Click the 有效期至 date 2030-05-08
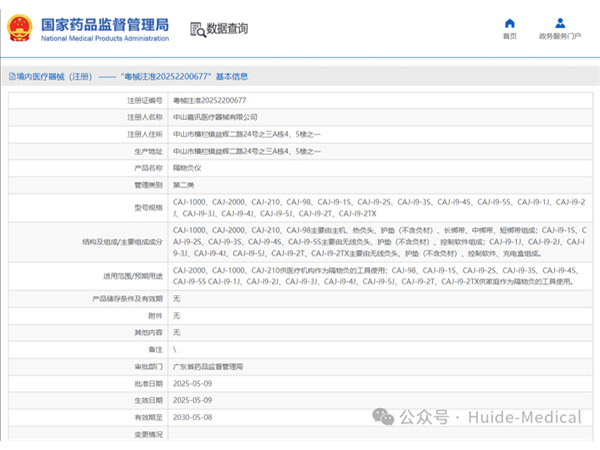Viewport: 600px width, 450px height. pyautogui.click(x=193, y=416)
